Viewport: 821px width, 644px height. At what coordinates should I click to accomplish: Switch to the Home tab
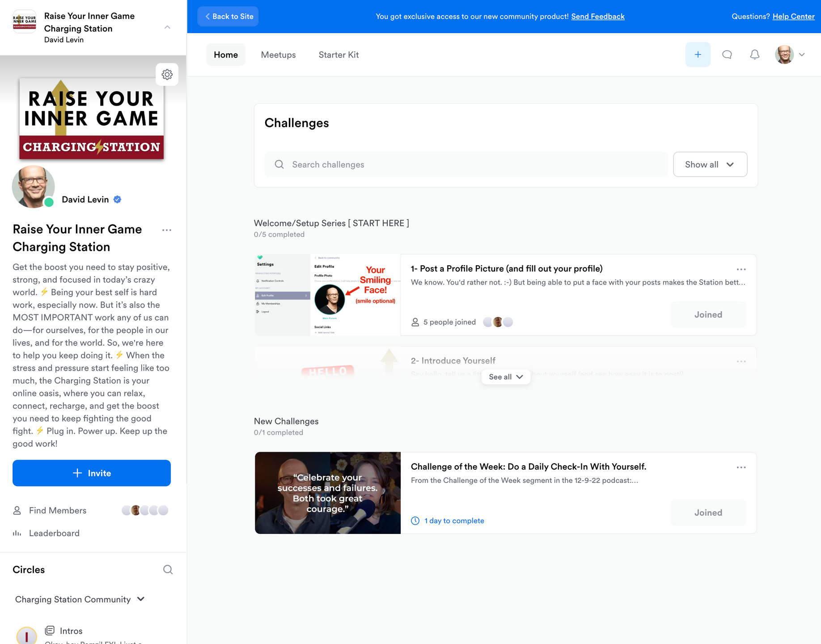tap(226, 55)
